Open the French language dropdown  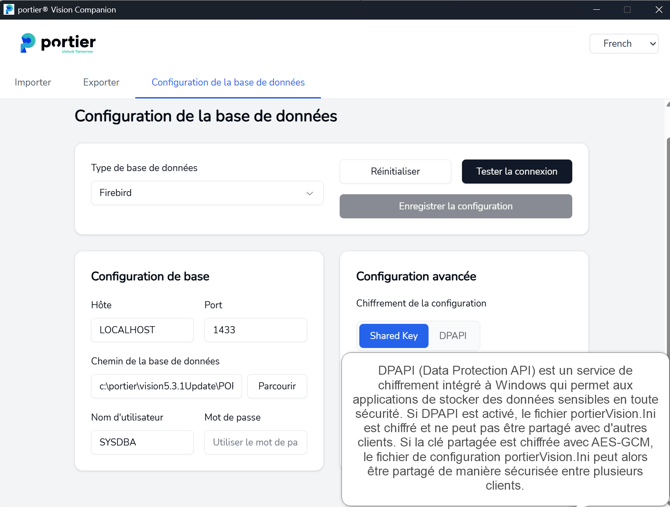coord(624,44)
